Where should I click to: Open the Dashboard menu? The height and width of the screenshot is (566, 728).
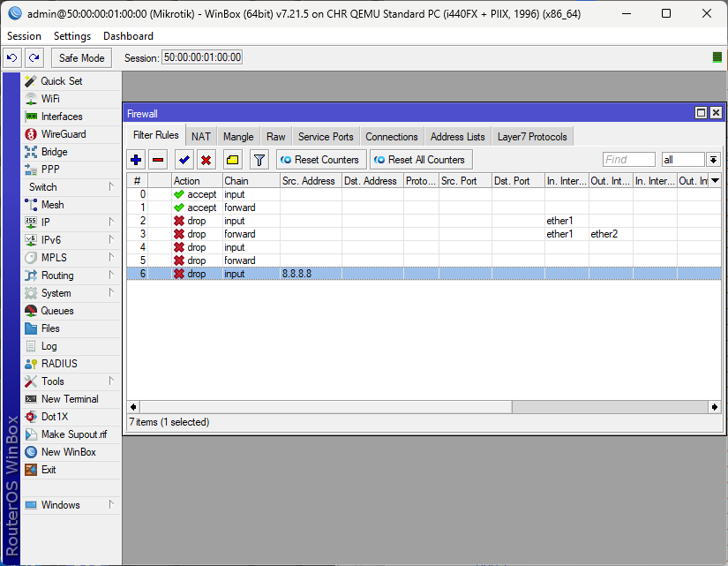coord(128,36)
